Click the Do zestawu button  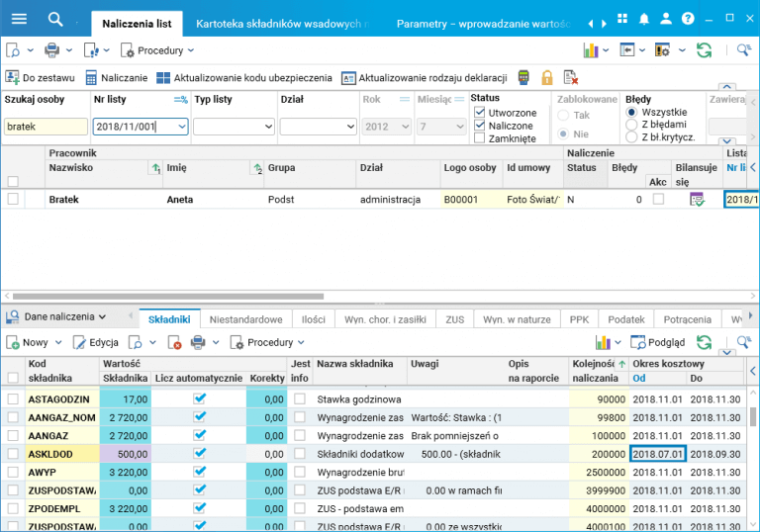pyautogui.click(x=40, y=77)
